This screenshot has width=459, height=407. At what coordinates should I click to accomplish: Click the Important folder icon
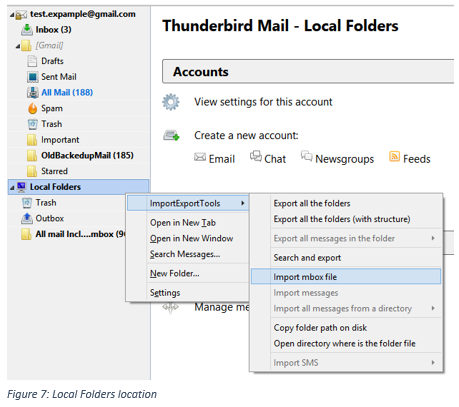pyautogui.click(x=32, y=140)
